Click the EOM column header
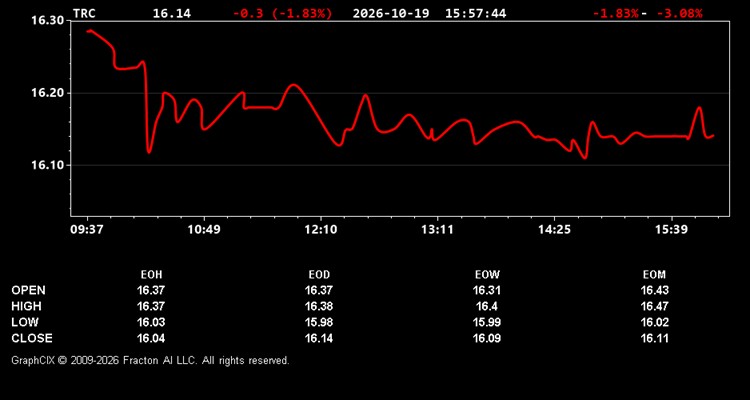The image size is (750, 400). (x=654, y=275)
